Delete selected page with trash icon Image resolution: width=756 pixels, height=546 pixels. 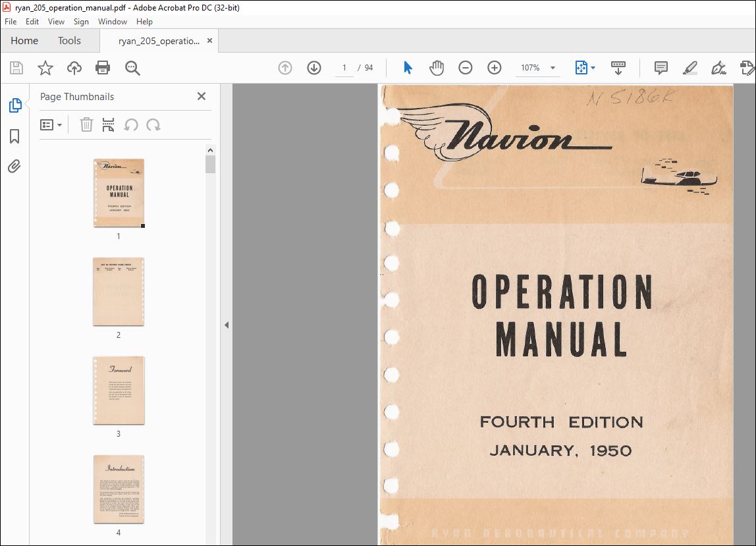86,125
